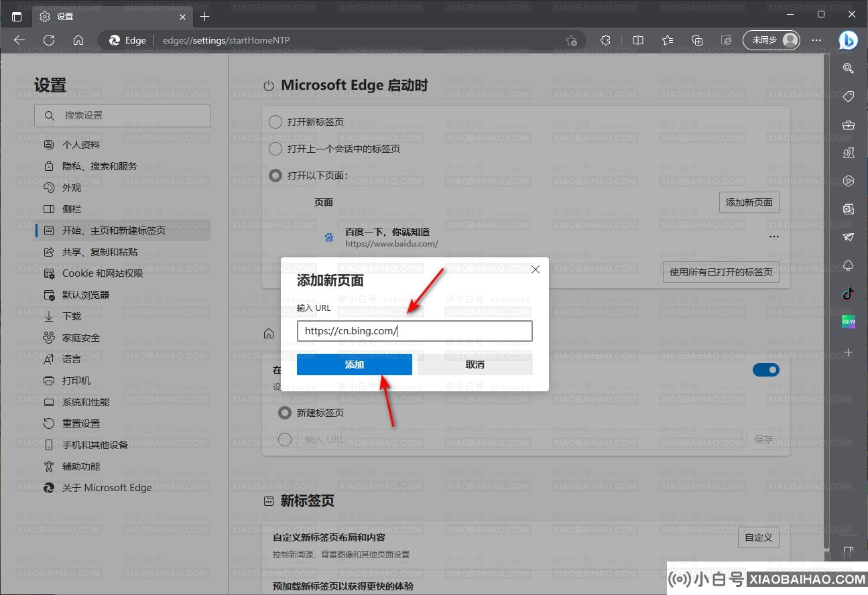Toggle the home button switch
The image size is (868, 595).
coord(766,370)
